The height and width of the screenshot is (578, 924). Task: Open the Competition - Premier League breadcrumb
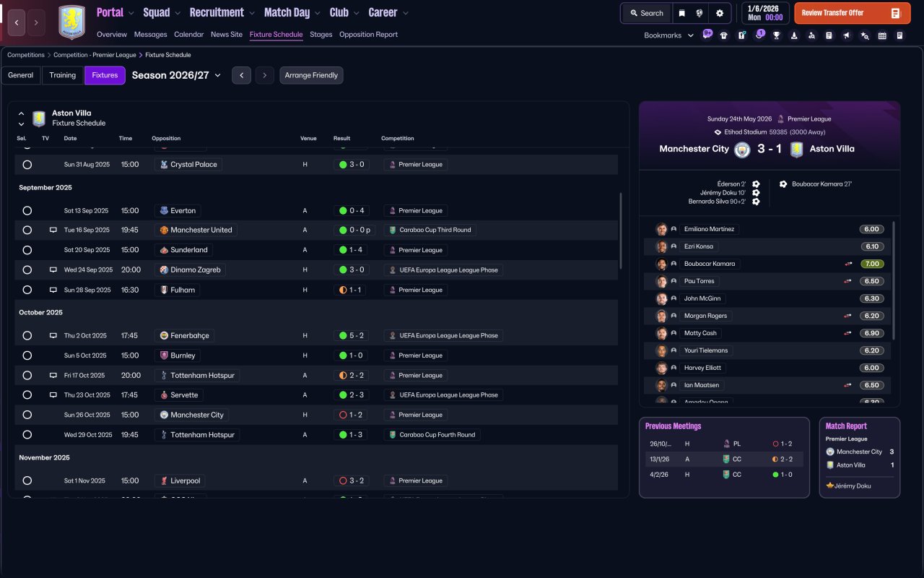[x=94, y=55]
